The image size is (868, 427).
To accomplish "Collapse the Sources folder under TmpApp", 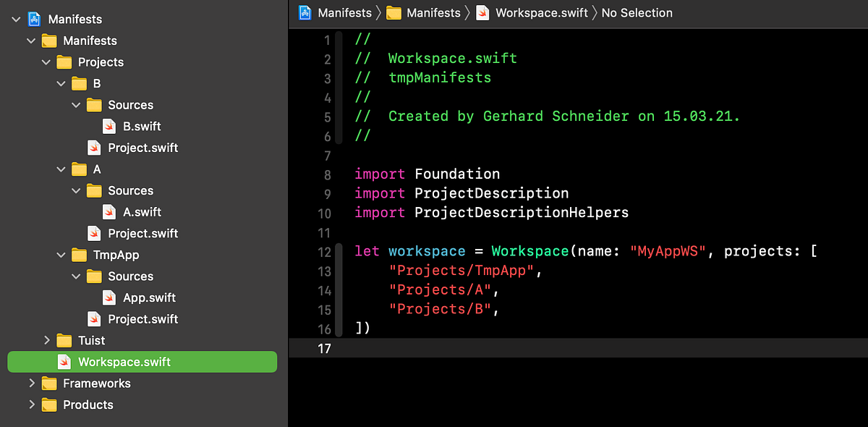I will click(76, 276).
